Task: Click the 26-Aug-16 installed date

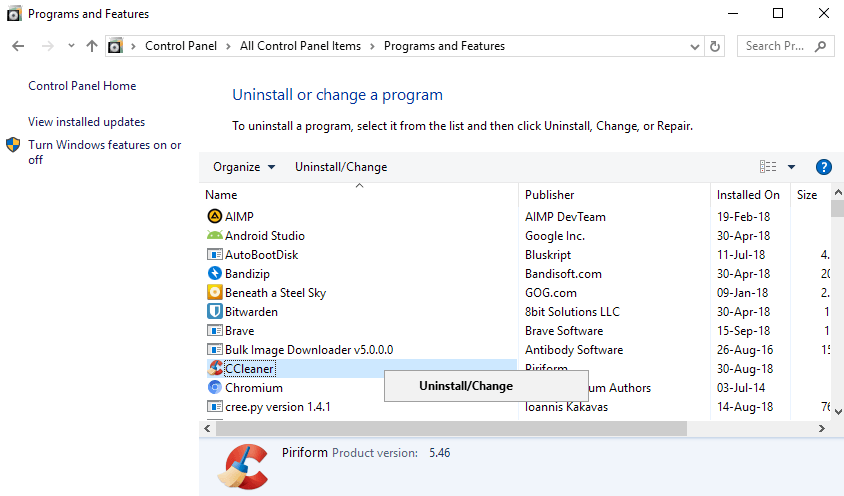Action: point(745,350)
